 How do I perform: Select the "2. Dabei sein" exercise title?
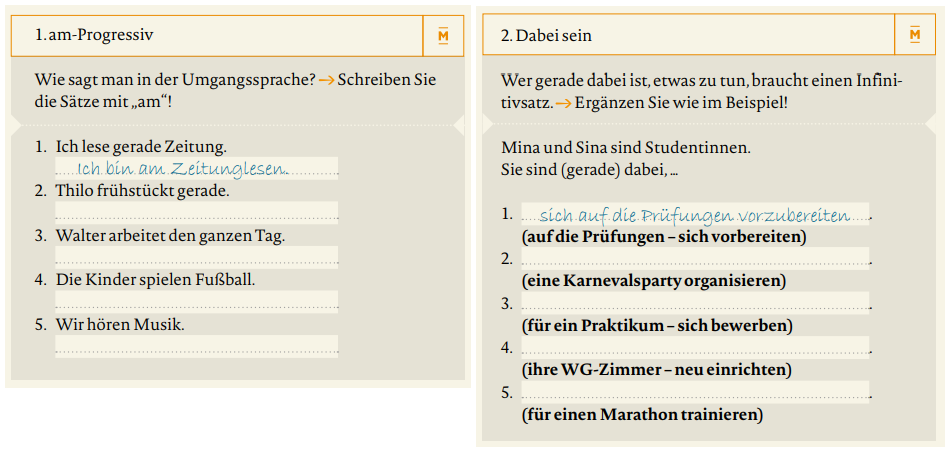tap(545, 36)
